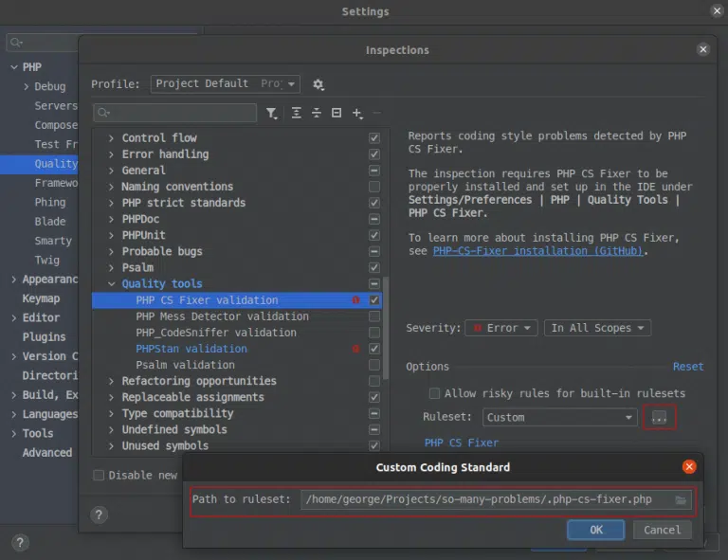Select Debug in Settings sidebar
This screenshot has width=728, height=560.
(49, 86)
